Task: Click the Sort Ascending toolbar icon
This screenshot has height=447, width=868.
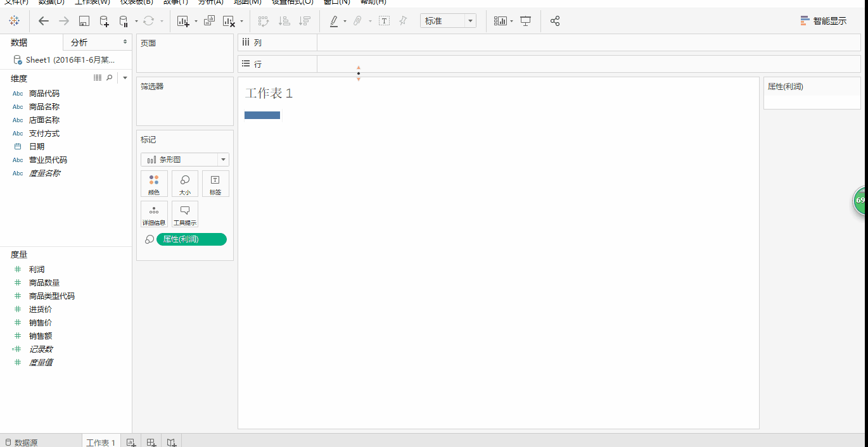Action: 284,21
